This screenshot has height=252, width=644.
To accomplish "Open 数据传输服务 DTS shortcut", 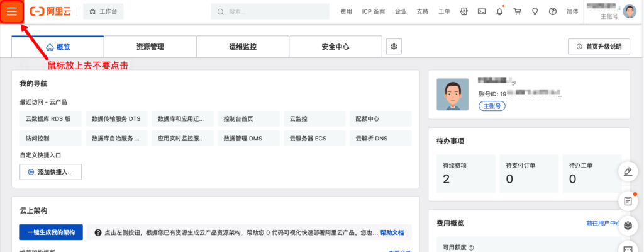I will pos(116,118).
